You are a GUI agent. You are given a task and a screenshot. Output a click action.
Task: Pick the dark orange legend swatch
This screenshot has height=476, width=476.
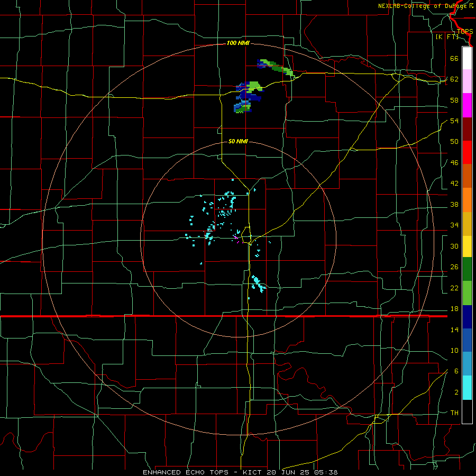(x=467, y=176)
